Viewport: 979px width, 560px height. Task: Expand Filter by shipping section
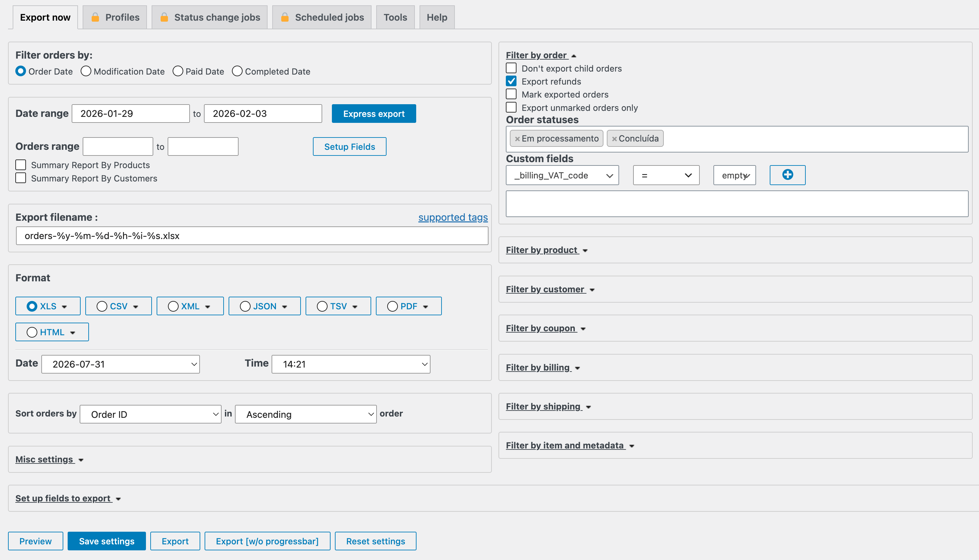(x=548, y=407)
